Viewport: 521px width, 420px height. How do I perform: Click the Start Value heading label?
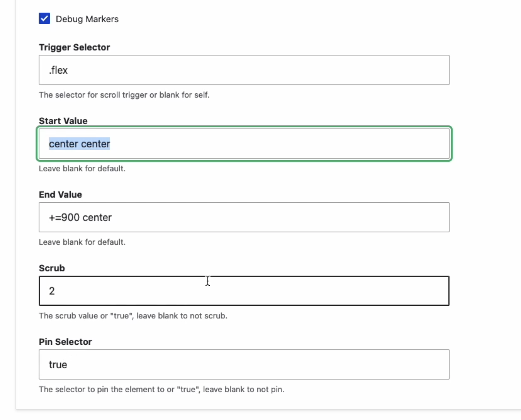pyautogui.click(x=63, y=121)
